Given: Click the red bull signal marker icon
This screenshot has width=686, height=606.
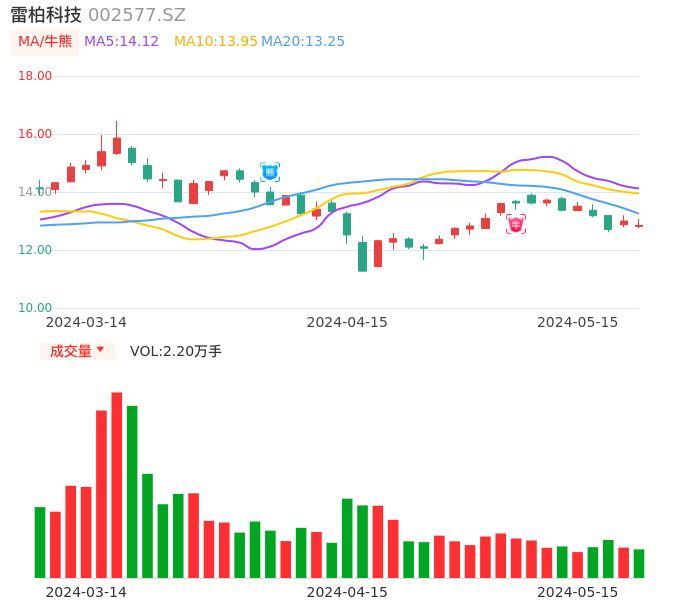Looking at the screenshot, I should point(516,224).
